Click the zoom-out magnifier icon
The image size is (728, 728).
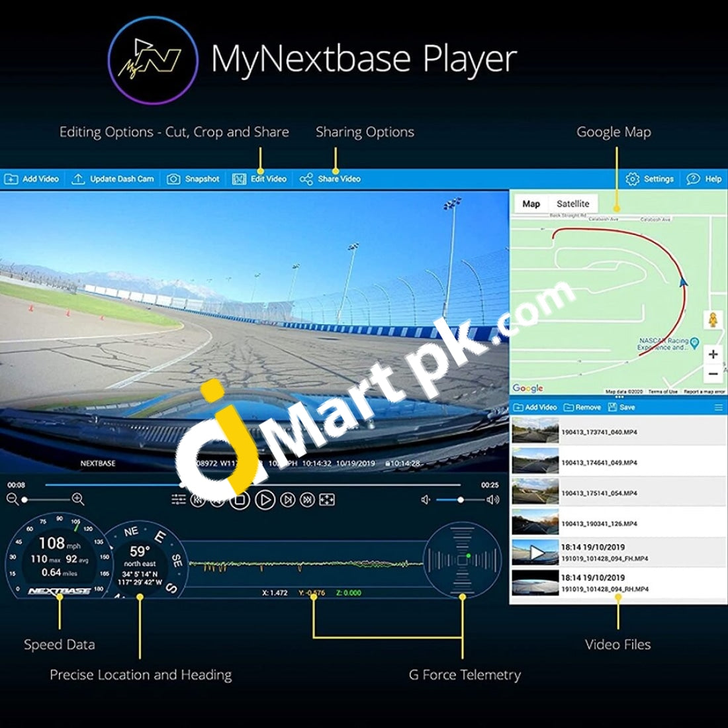point(12,500)
